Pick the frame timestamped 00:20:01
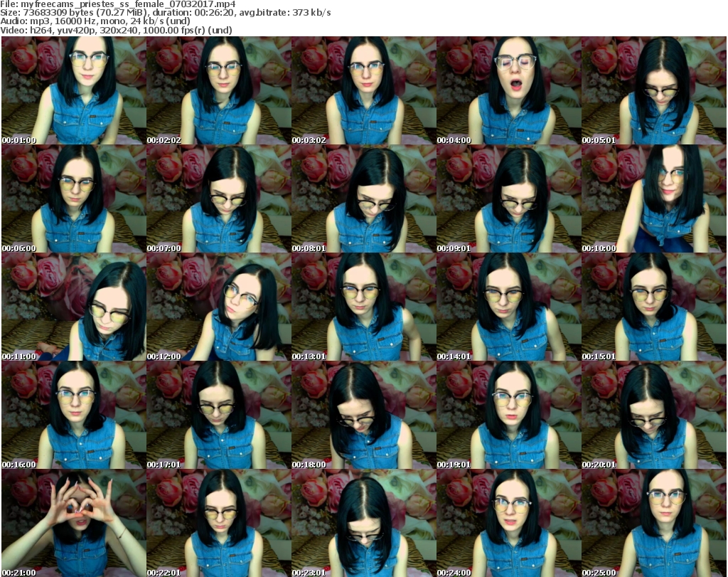This screenshot has height=577, width=728. 654,415
